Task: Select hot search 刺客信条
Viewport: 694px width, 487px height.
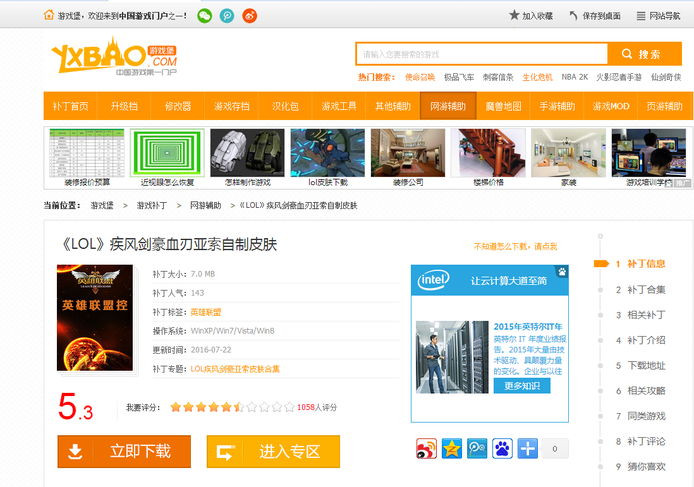Action: coord(498,77)
